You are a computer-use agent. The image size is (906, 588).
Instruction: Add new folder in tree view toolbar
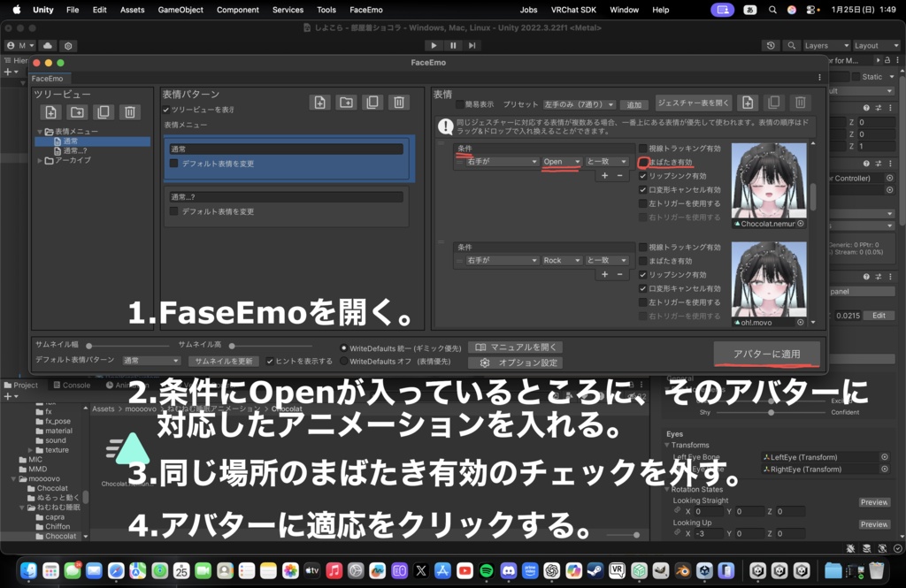pos(77,112)
